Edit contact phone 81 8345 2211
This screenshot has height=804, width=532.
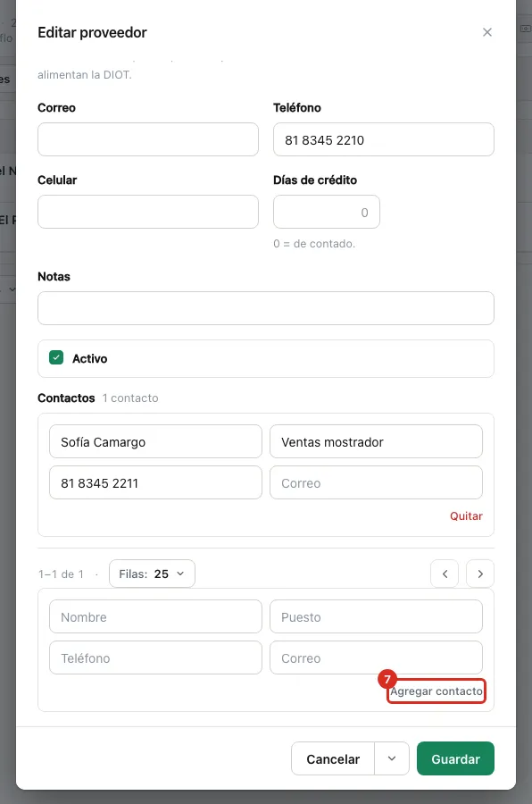click(156, 482)
